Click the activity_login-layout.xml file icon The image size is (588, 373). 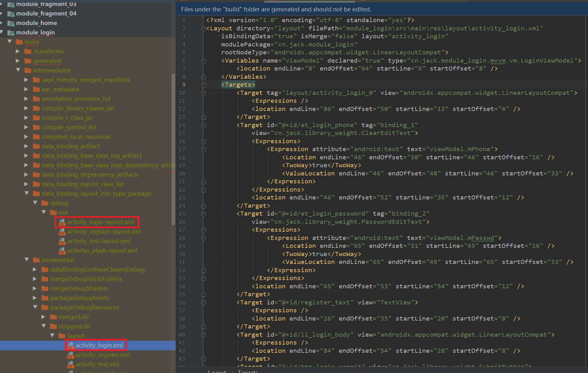(62, 222)
